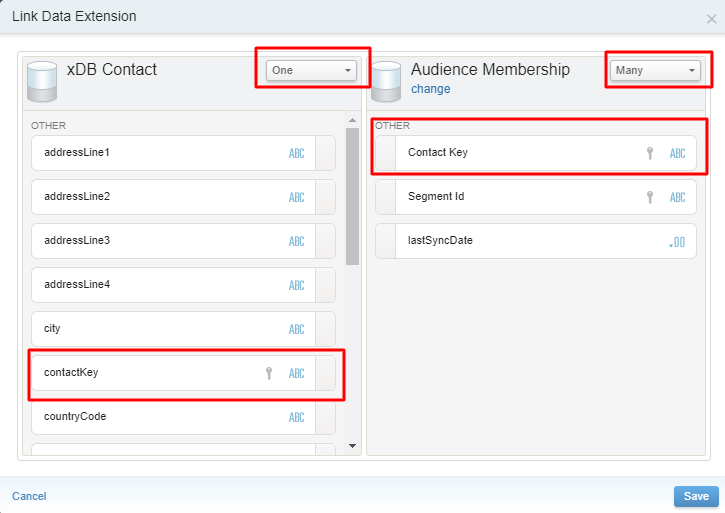The height and width of the screenshot is (513, 725).
Task: Click the link handle left of lastSyncDate
Action: tap(386, 241)
